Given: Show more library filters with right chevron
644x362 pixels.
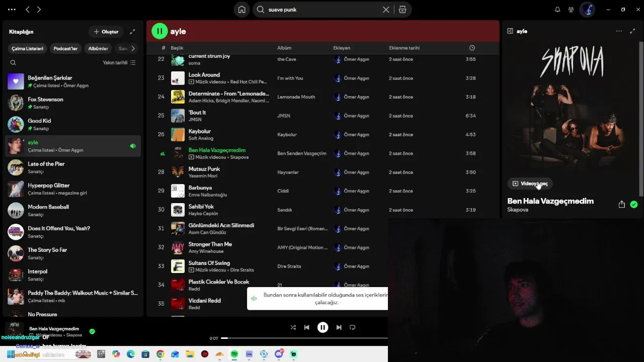Looking at the screenshot, I should [133, 49].
